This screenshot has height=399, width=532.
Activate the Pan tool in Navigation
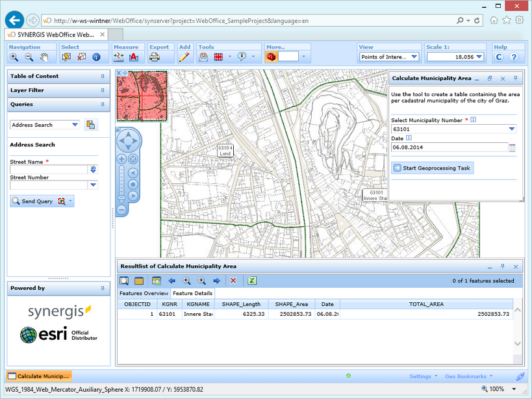click(44, 57)
